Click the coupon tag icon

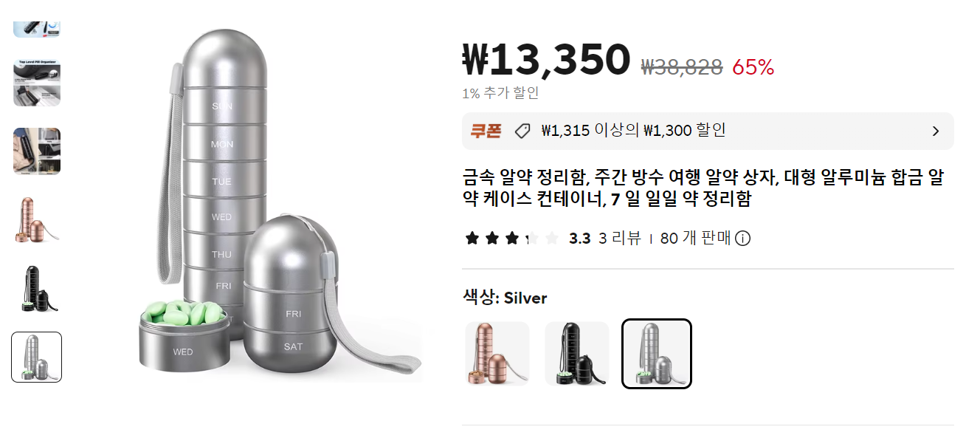(x=522, y=131)
